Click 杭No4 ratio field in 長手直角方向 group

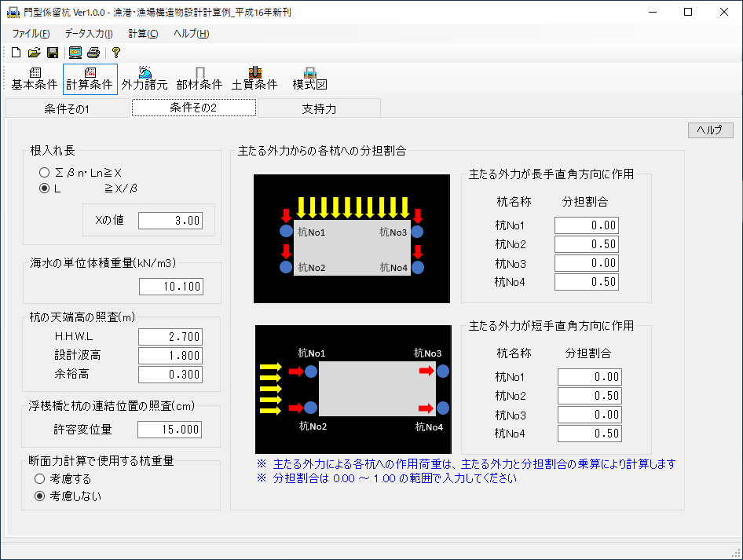pos(587,282)
